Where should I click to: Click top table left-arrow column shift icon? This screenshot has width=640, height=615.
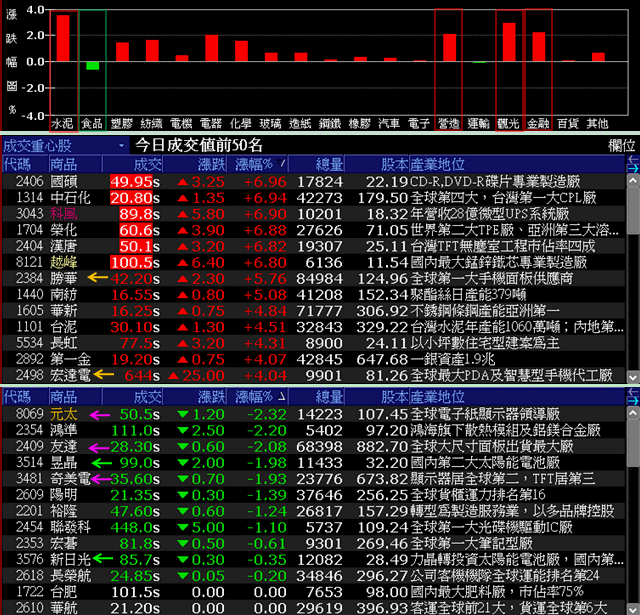(x=633, y=159)
